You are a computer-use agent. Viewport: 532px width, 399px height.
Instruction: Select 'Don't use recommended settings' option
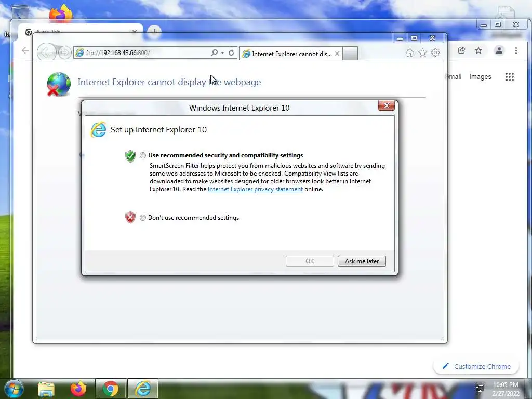point(143,218)
